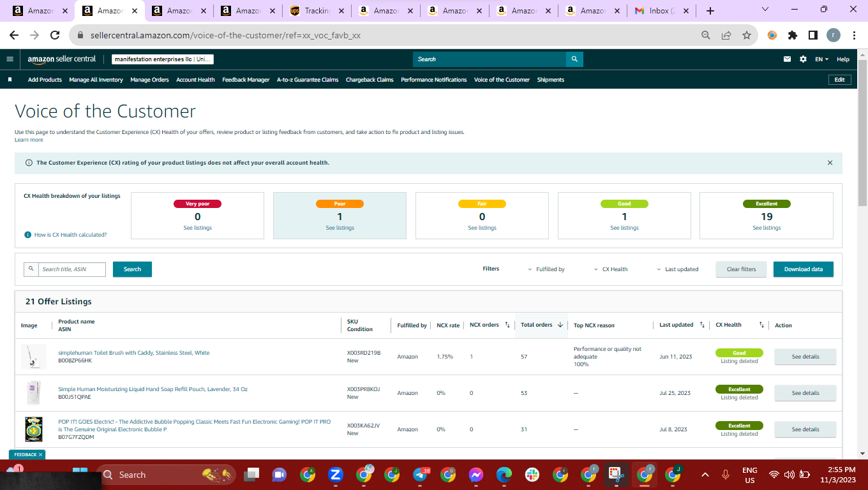868x490 pixels.
Task: View site information via the padlock icon
Action: tap(80, 36)
